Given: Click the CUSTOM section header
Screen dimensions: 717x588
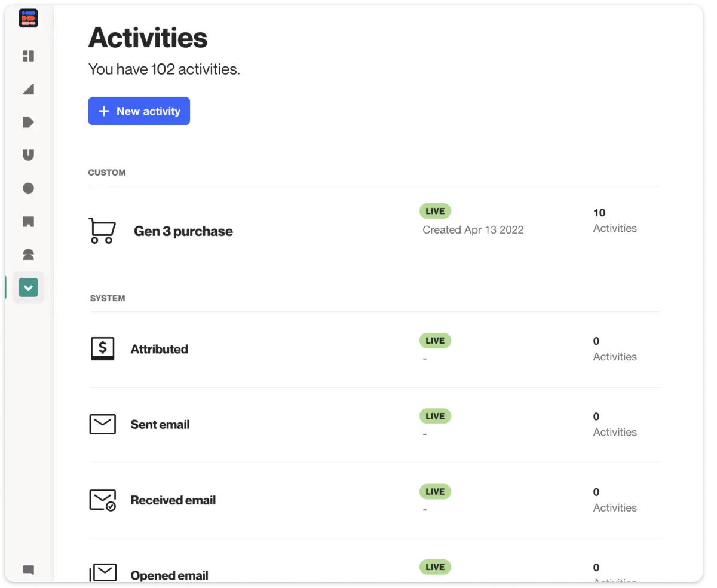Looking at the screenshot, I should [107, 173].
